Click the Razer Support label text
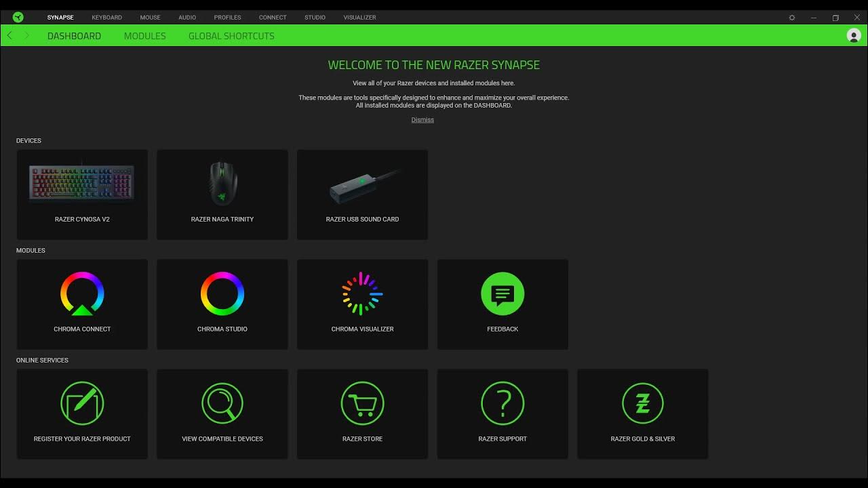The image size is (868, 488). 502,439
